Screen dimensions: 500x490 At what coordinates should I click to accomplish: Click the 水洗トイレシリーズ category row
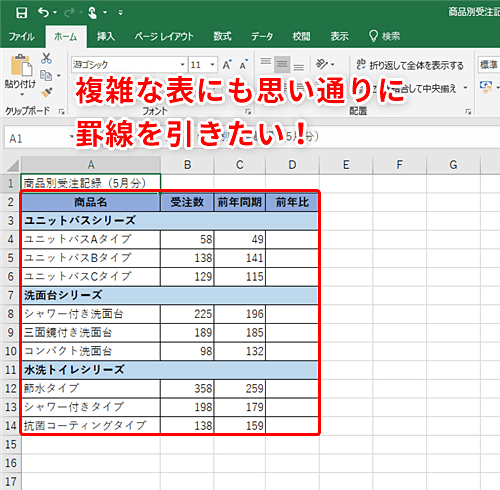coord(170,370)
